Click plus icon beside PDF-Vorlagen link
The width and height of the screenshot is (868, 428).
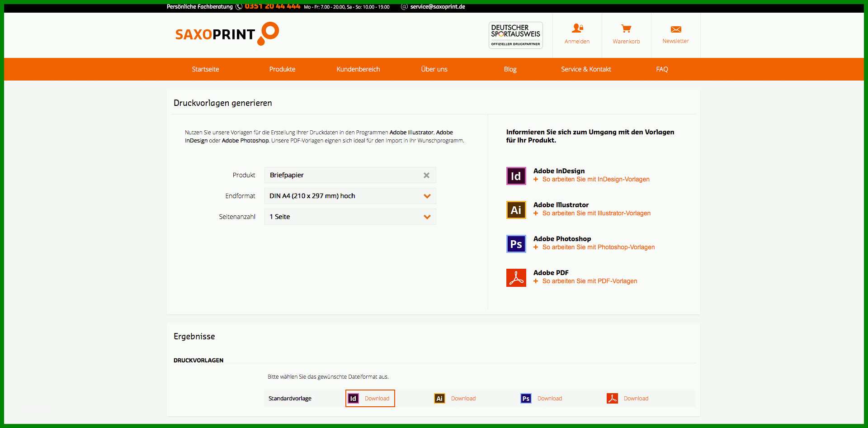[x=536, y=281]
